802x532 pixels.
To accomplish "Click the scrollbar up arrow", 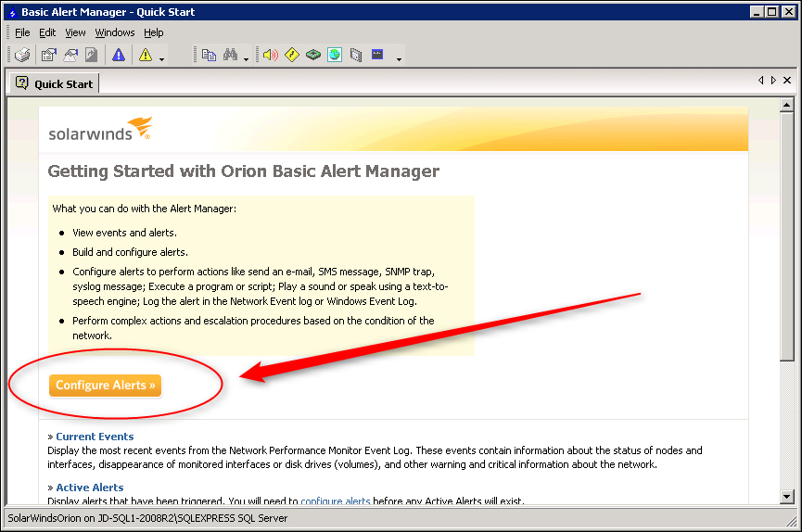I will click(x=786, y=105).
